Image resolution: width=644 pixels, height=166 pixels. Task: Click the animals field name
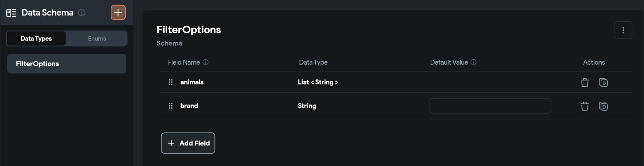pyautogui.click(x=192, y=82)
